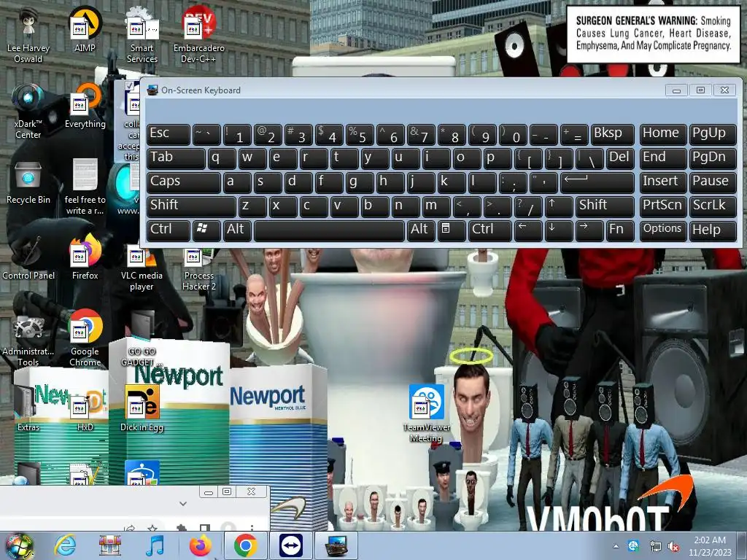Toggle left Alt on the On-Screen Keyboard

pos(237,230)
